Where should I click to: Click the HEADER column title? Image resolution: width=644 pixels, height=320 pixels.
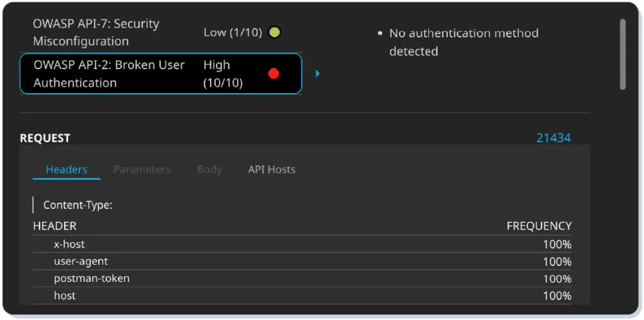tap(55, 226)
